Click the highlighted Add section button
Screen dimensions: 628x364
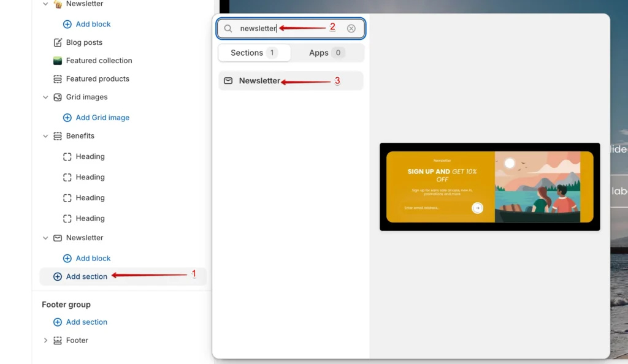point(123,276)
